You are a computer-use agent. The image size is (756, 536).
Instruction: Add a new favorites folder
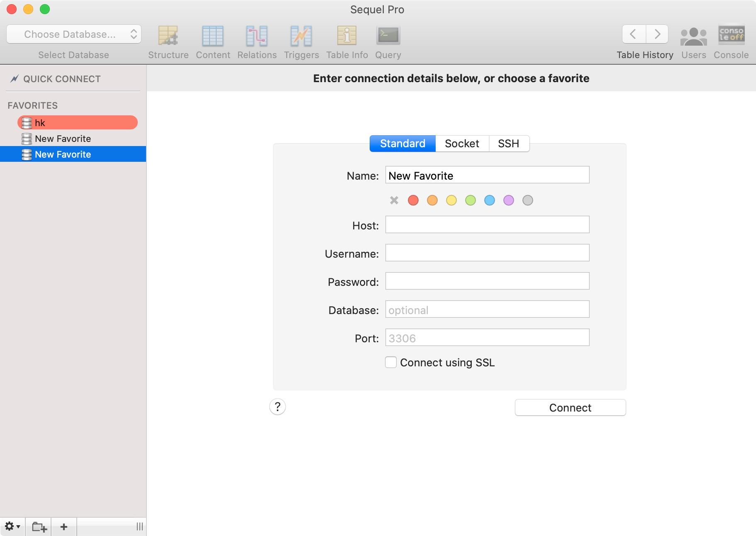39,527
